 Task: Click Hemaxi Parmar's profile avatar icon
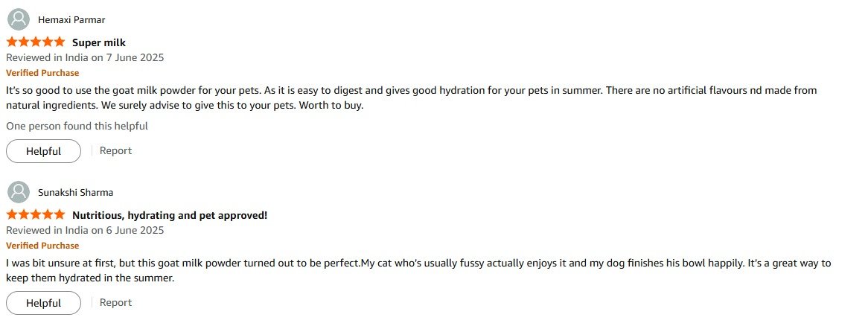click(18, 19)
